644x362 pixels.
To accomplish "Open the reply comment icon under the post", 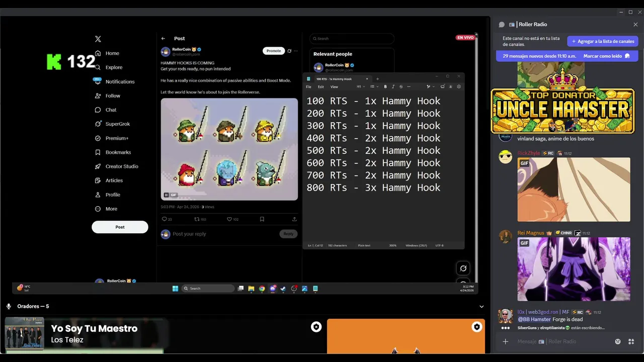I will click(164, 219).
